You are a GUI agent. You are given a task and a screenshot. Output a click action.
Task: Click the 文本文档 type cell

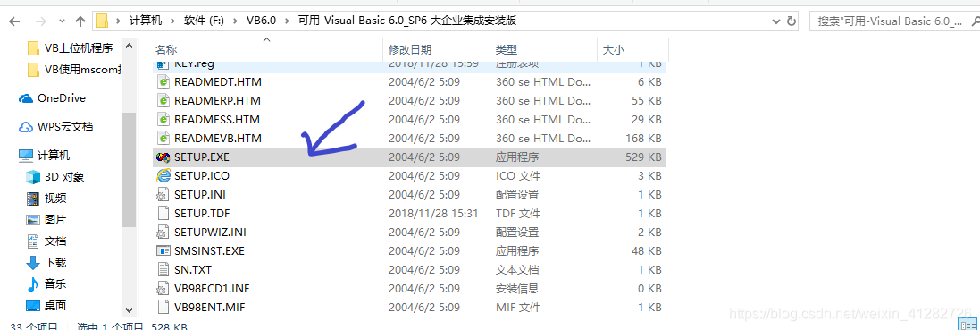517,270
